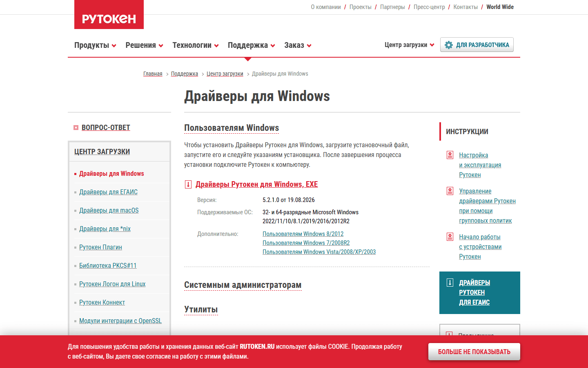Open Пользователям Windows 8/2012 link
588x368 pixels.
click(303, 234)
